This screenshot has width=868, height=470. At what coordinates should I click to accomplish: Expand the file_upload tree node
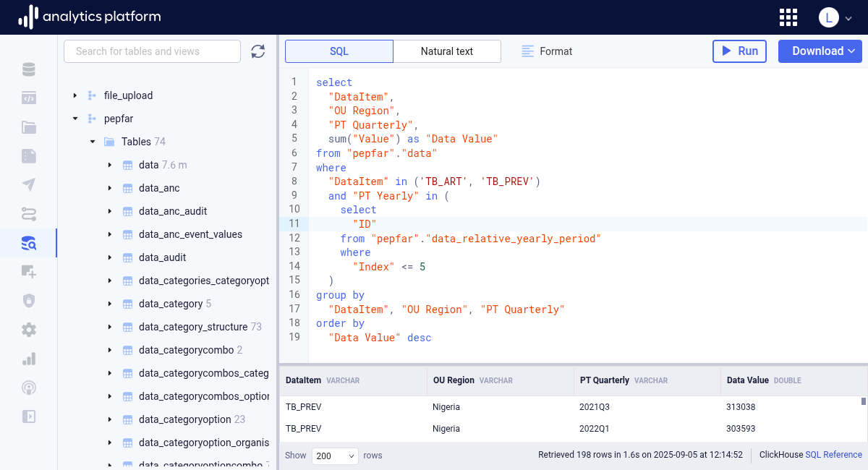tap(75, 95)
